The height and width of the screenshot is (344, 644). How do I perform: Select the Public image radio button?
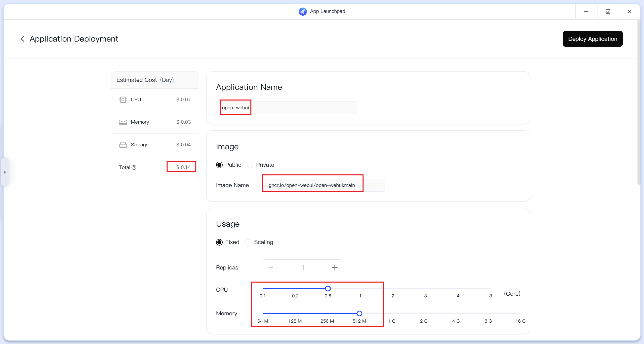click(x=219, y=165)
